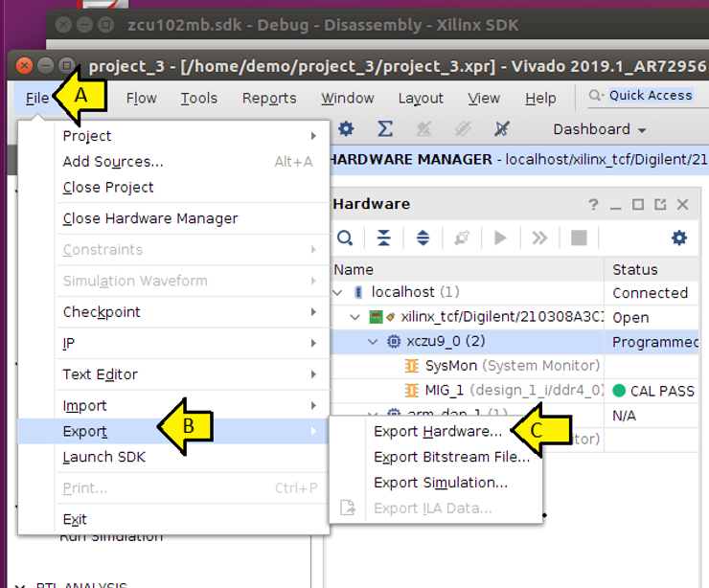This screenshot has height=588, width=709.
Task: Click the search icon in Hardware panel
Action: [345, 237]
